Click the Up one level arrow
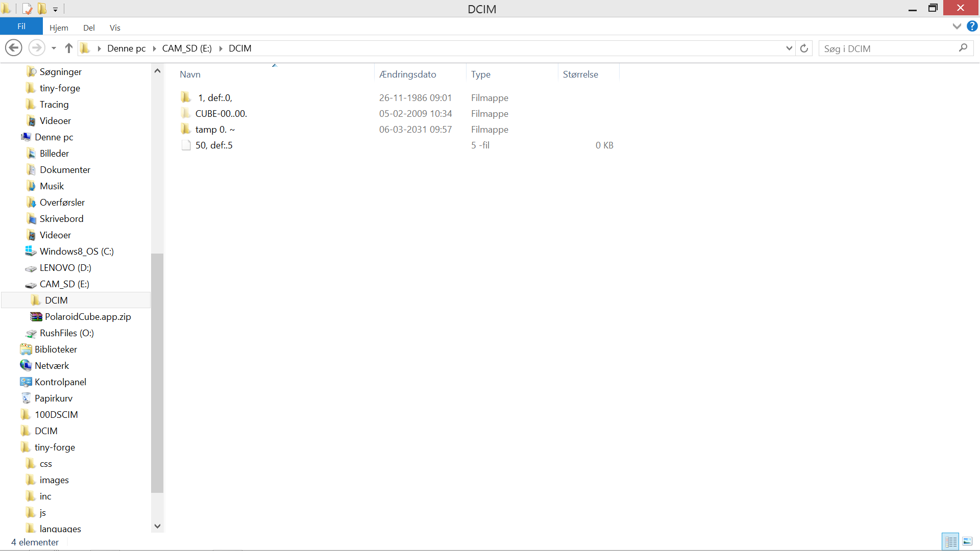Image resolution: width=980 pixels, height=551 pixels. coord(69,48)
